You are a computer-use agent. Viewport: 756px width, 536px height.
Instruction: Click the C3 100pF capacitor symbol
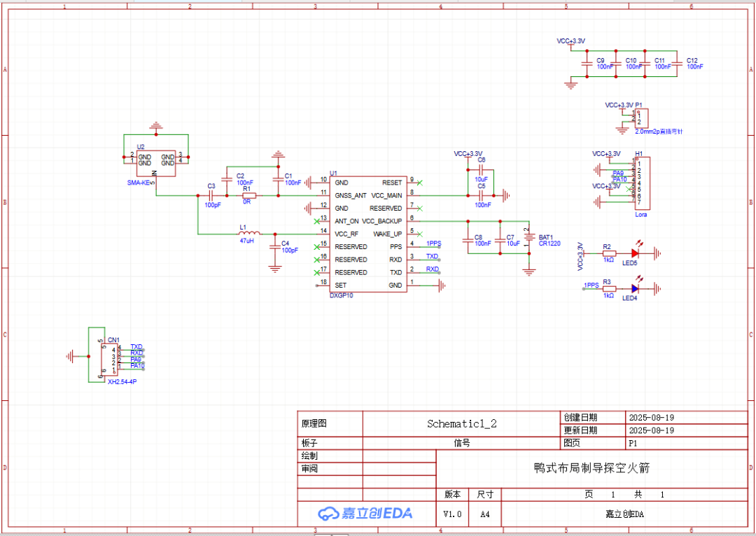[x=211, y=195]
